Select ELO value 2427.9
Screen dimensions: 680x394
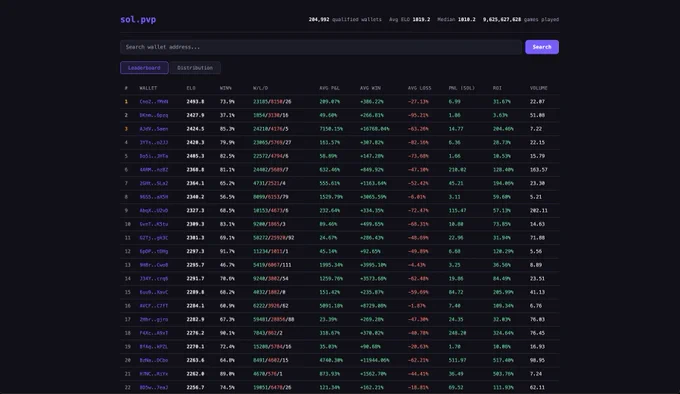pyautogui.click(x=195, y=115)
